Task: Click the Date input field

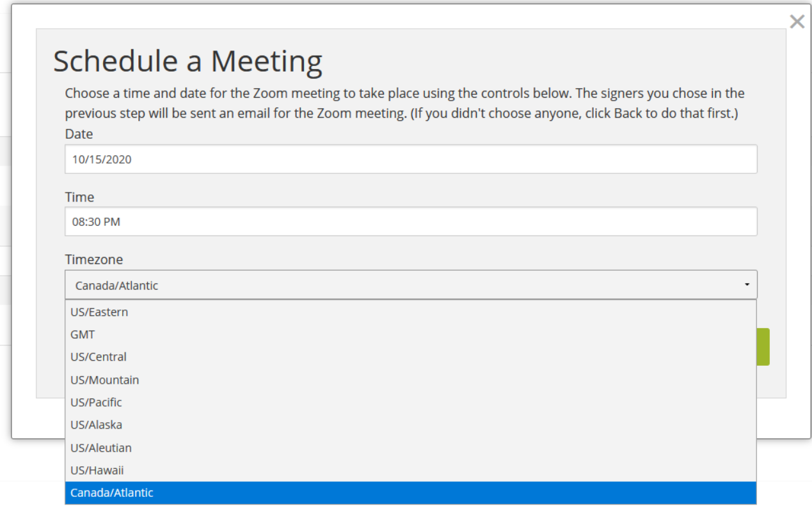Action: tap(410, 159)
